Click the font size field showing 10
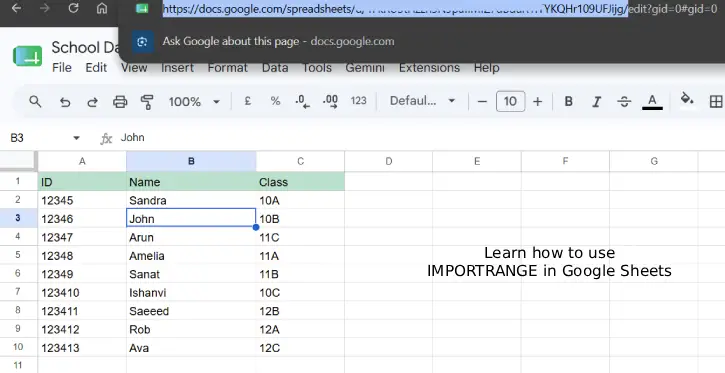This screenshot has width=725, height=373. (510, 101)
